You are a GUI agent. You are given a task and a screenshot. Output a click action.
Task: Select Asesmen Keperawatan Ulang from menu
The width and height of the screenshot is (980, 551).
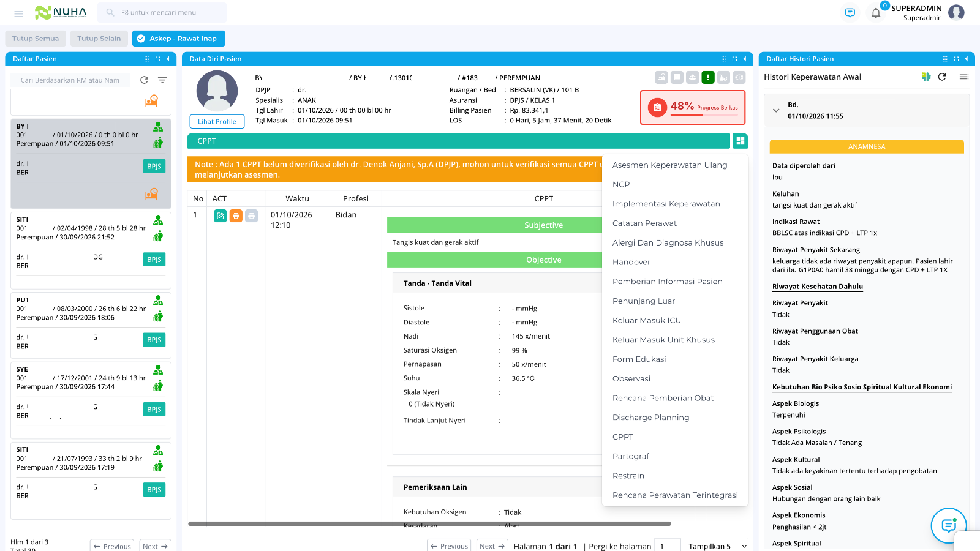(670, 165)
